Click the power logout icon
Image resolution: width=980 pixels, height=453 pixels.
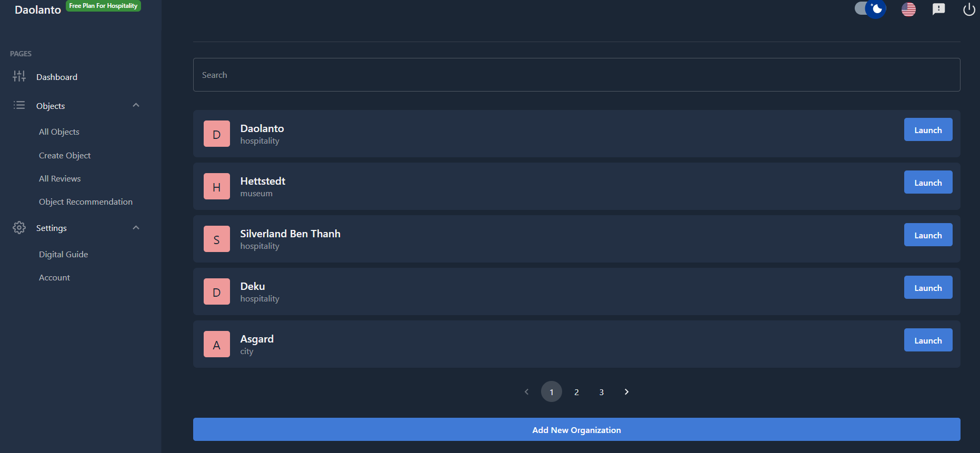(968, 9)
